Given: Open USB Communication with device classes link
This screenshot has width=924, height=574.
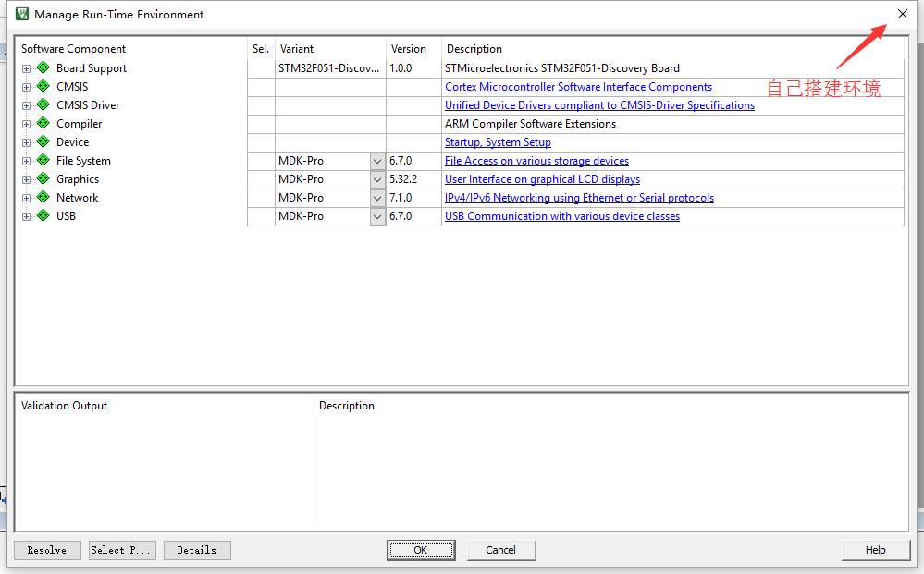Looking at the screenshot, I should click(x=562, y=216).
